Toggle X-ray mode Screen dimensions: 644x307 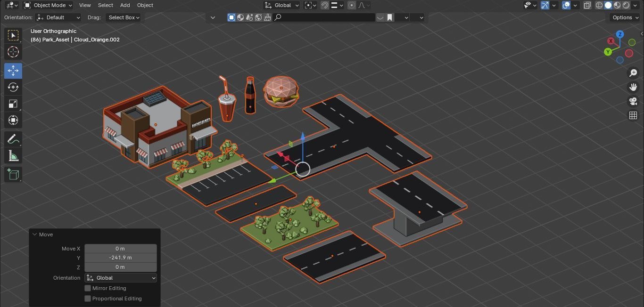tap(587, 5)
